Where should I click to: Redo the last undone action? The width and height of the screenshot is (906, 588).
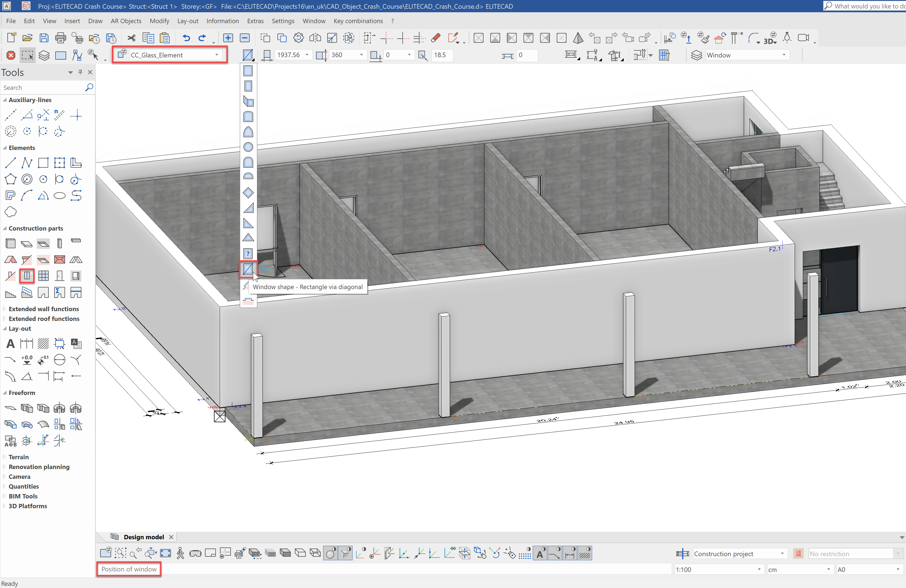pyautogui.click(x=202, y=38)
